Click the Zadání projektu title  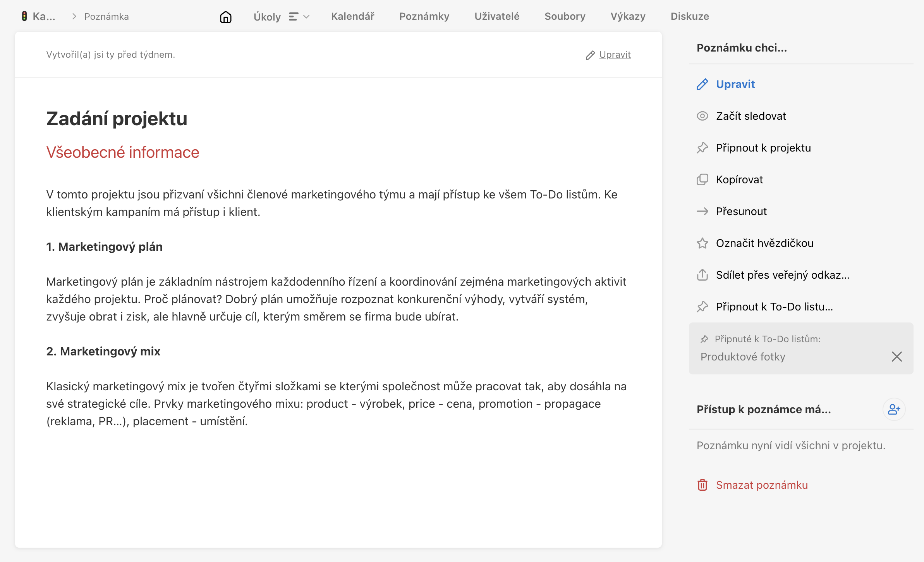tap(117, 119)
